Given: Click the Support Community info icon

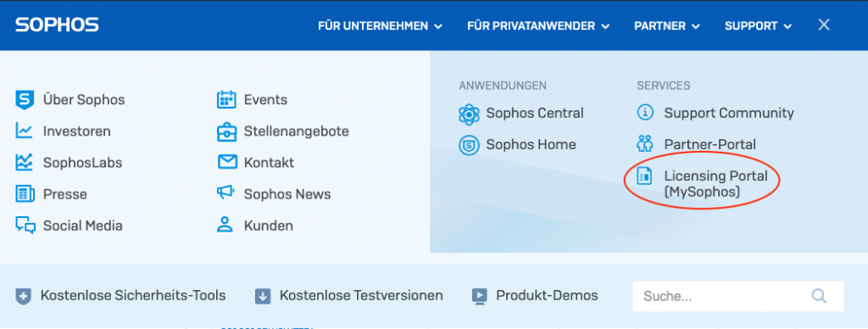Looking at the screenshot, I should click(x=645, y=113).
